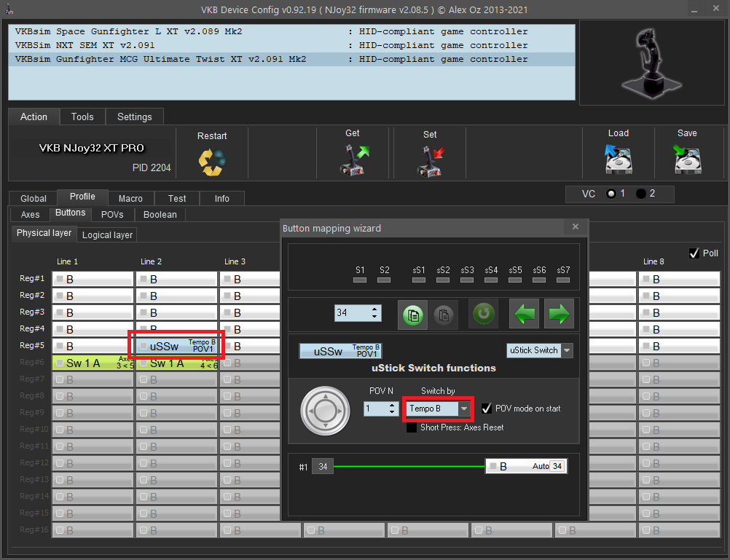Click the POV N value field
Image resolution: width=730 pixels, height=560 pixels.
pyautogui.click(x=376, y=409)
